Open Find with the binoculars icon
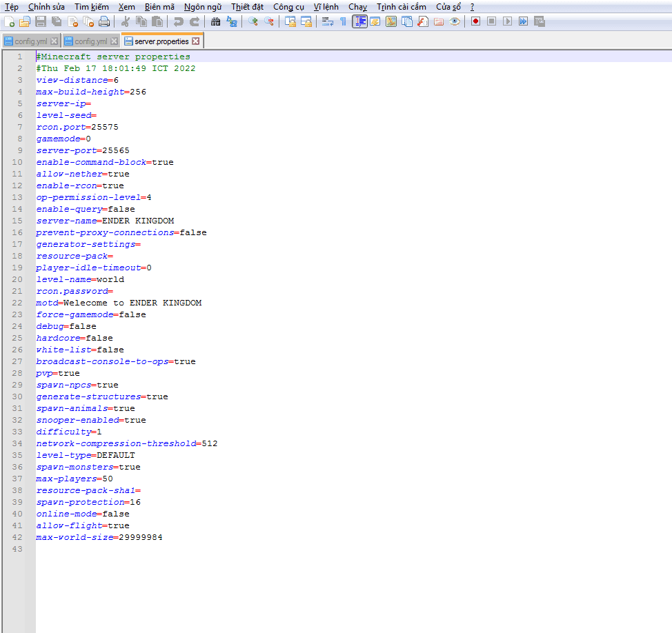 216,21
